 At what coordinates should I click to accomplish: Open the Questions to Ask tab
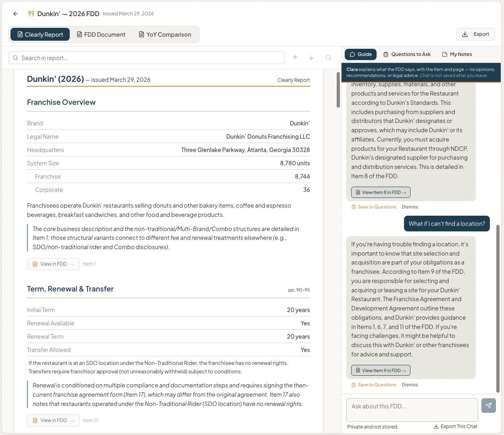[407, 54]
